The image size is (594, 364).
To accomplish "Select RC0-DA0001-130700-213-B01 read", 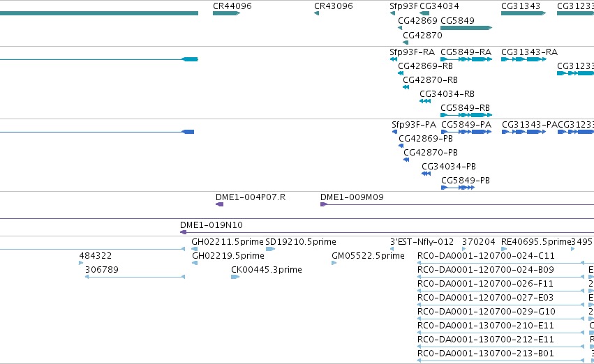I will [500, 361].
